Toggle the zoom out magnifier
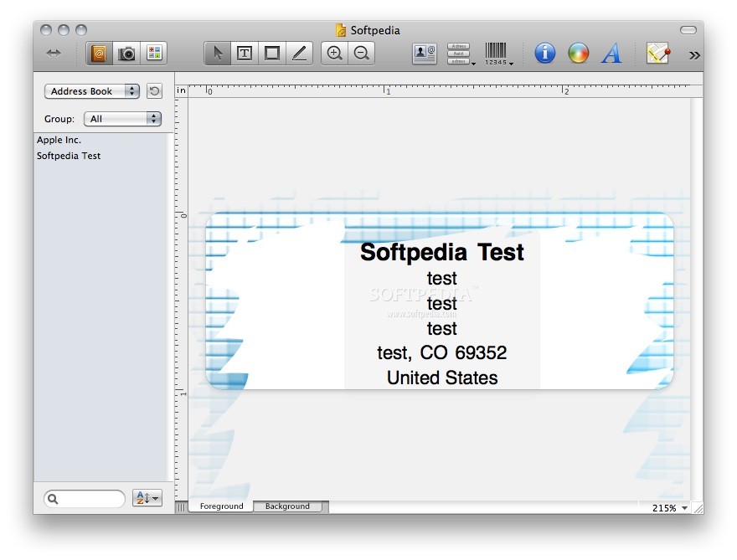This screenshot has width=737, height=560. point(361,53)
